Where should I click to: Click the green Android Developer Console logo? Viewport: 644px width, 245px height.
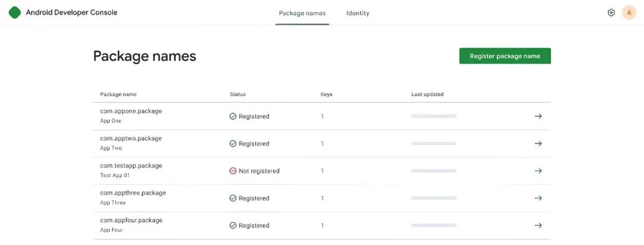click(x=15, y=13)
